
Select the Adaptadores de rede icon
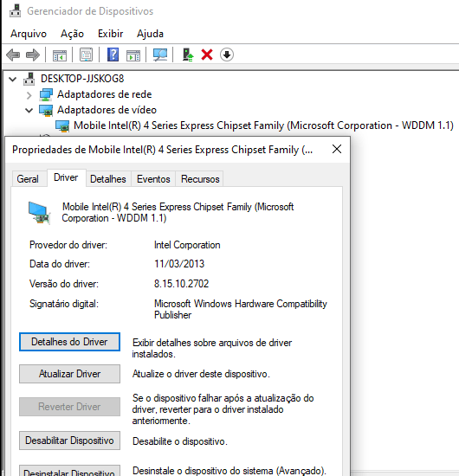click(46, 94)
